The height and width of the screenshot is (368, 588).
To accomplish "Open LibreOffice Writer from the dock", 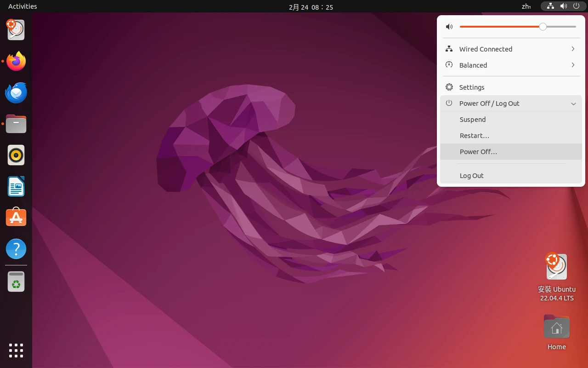I will (16, 187).
